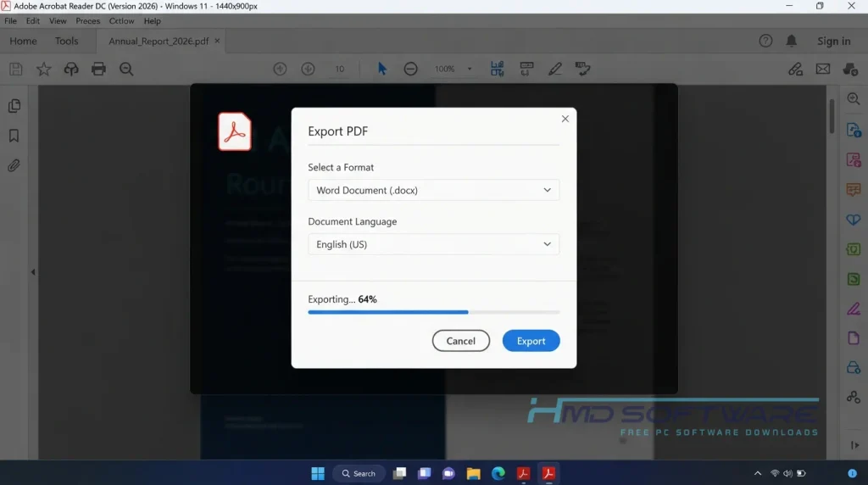Click the notifications bell icon
The image size is (868, 485).
792,41
